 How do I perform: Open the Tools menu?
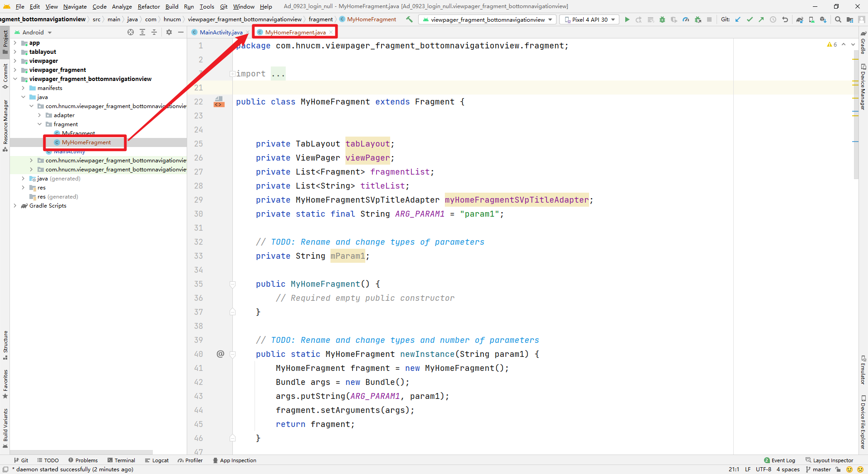(x=207, y=6)
